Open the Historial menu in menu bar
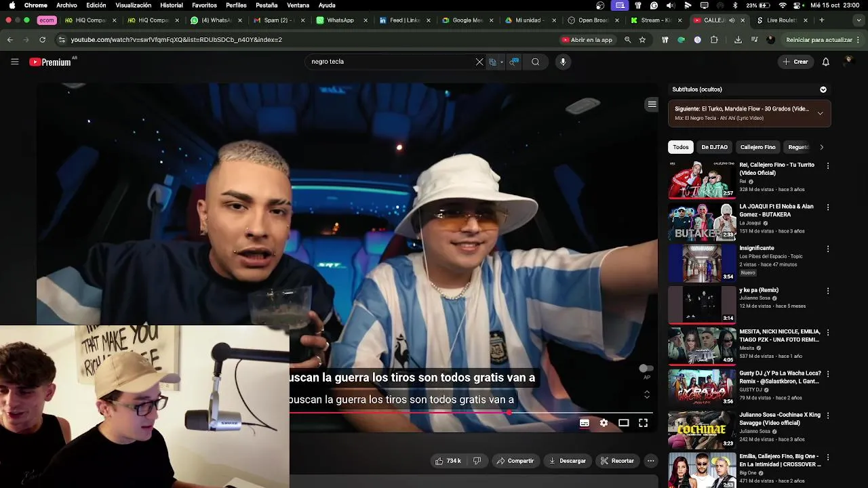868x488 pixels. (172, 5)
